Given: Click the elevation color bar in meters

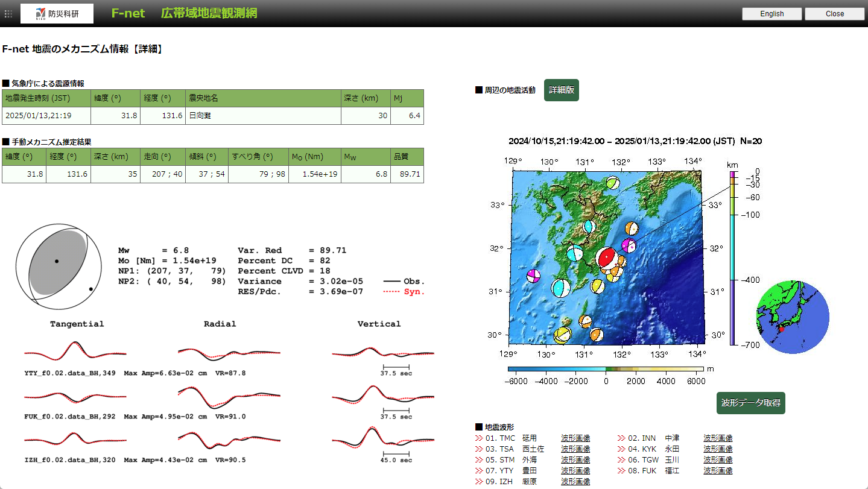Looking at the screenshot, I should [606, 368].
